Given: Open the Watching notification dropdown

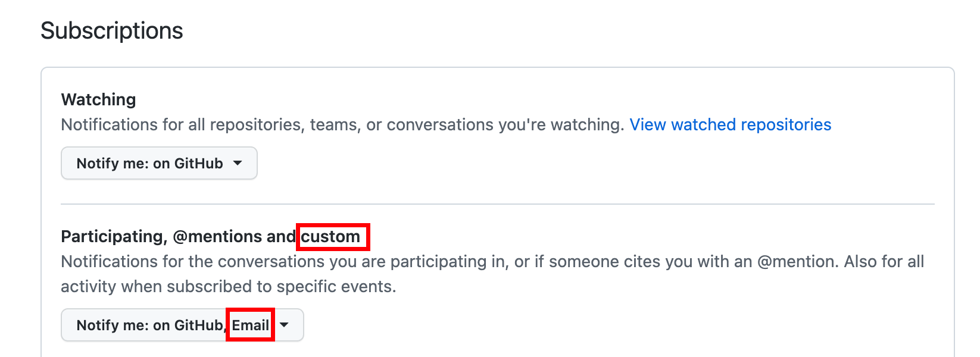Looking at the screenshot, I should (x=158, y=163).
